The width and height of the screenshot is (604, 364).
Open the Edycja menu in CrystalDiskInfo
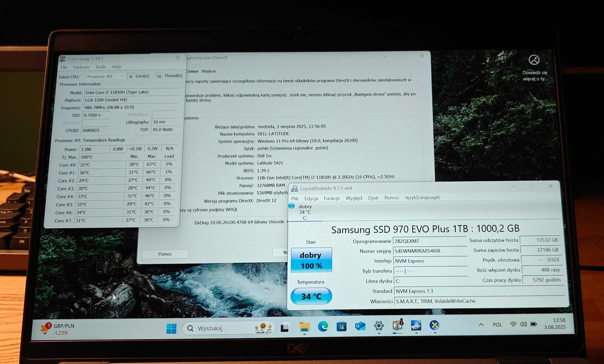click(311, 198)
